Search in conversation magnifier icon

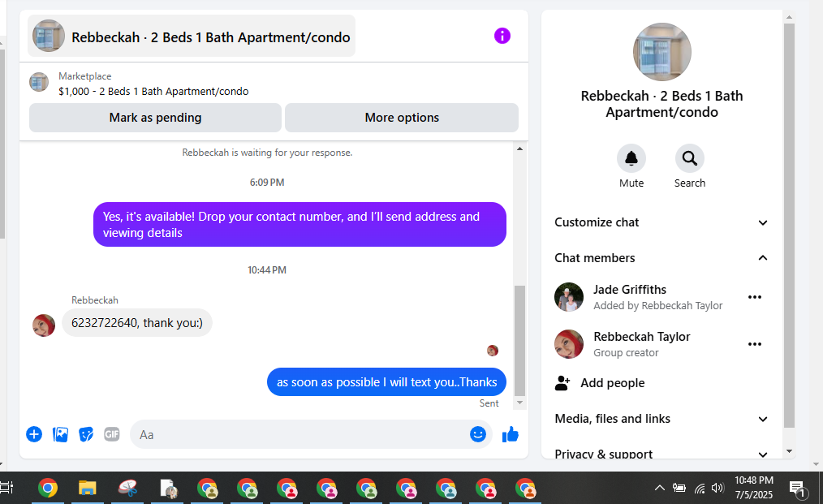[x=690, y=158]
